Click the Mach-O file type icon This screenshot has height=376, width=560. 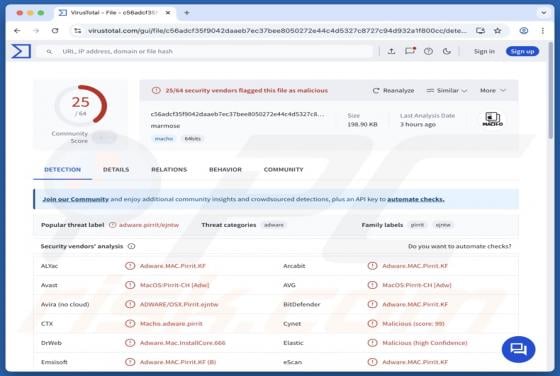(x=492, y=119)
